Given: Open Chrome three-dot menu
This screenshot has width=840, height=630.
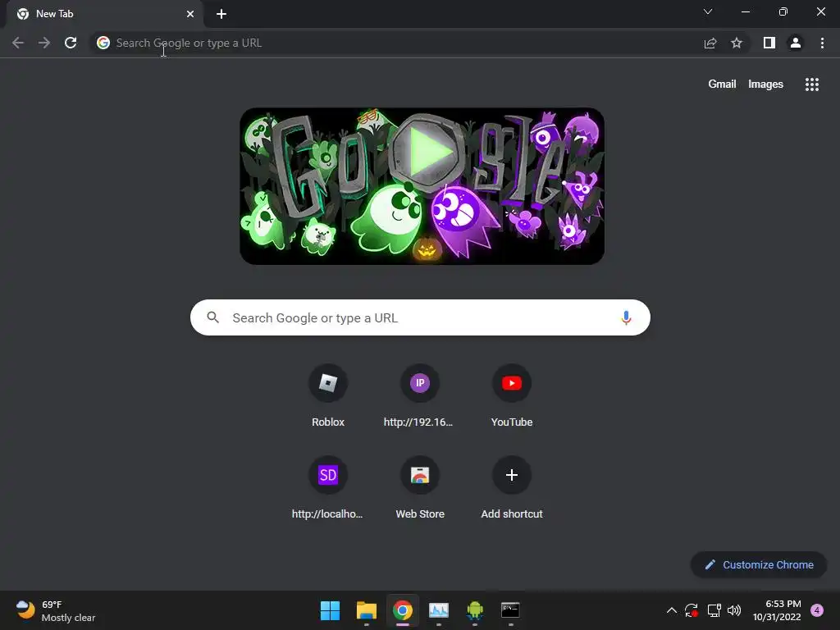Looking at the screenshot, I should point(822,43).
